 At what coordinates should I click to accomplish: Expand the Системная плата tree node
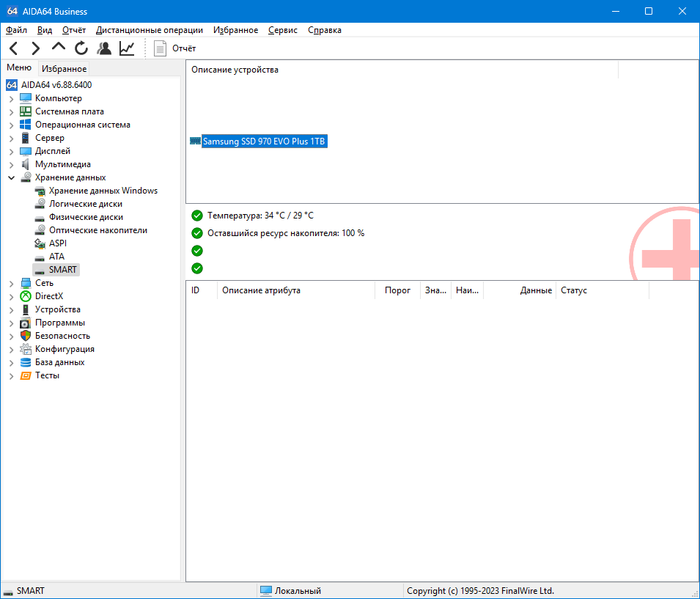point(12,112)
